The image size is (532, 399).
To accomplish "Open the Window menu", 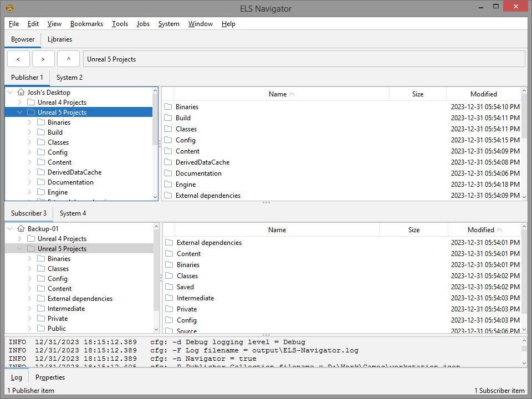I will [x=201, y=24].
